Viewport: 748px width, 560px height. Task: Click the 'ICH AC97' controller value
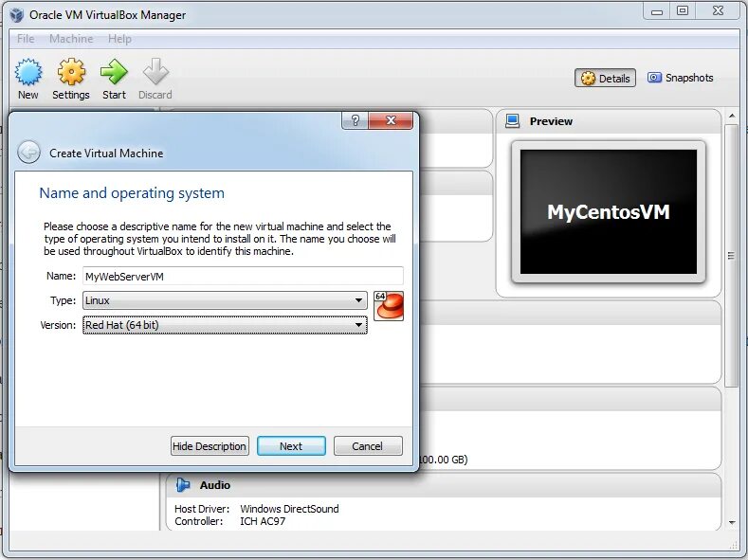click(263, 521)
